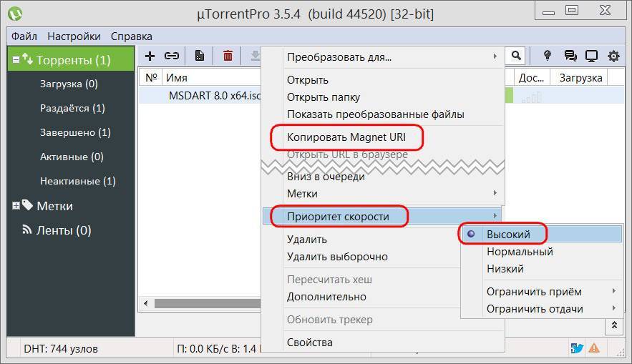Open Преобразовать для… submenu
Image resolution: width=632 pixels, height=364 pixels.
click(x=384, y=57)
